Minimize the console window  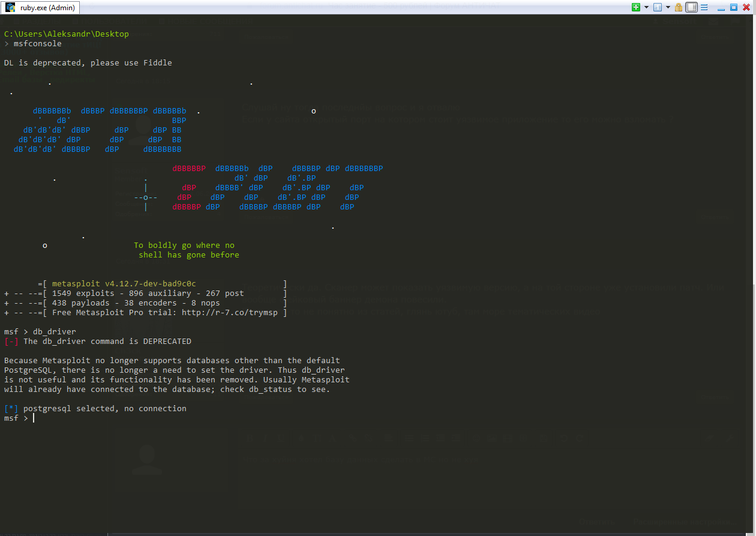pyautogui.click(x=721, y=10)
